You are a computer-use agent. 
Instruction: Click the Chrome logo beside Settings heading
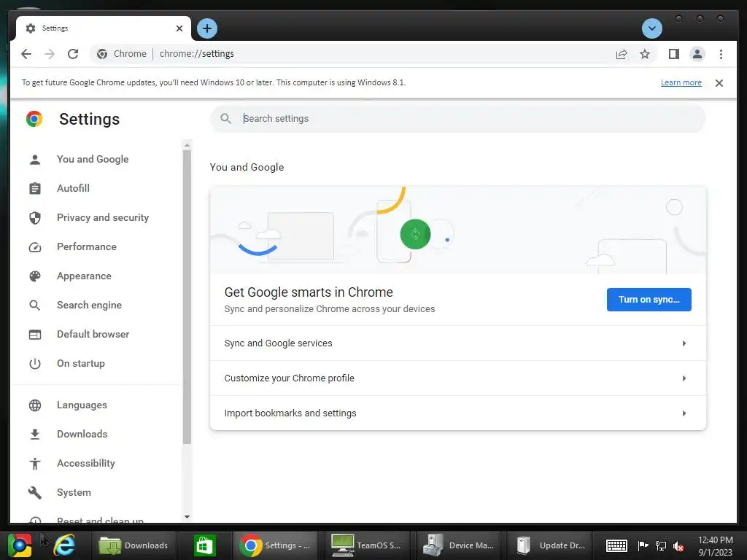point(34,119)
